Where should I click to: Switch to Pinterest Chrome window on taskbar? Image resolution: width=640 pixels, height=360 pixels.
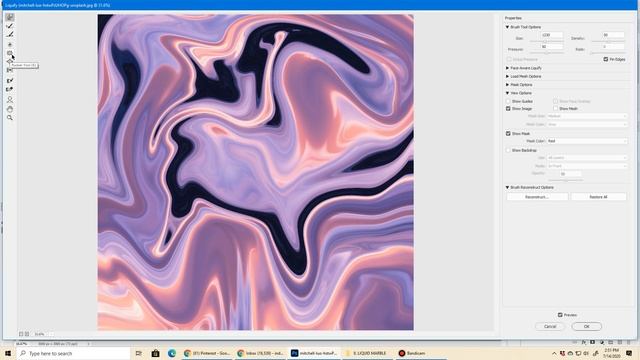207,353
